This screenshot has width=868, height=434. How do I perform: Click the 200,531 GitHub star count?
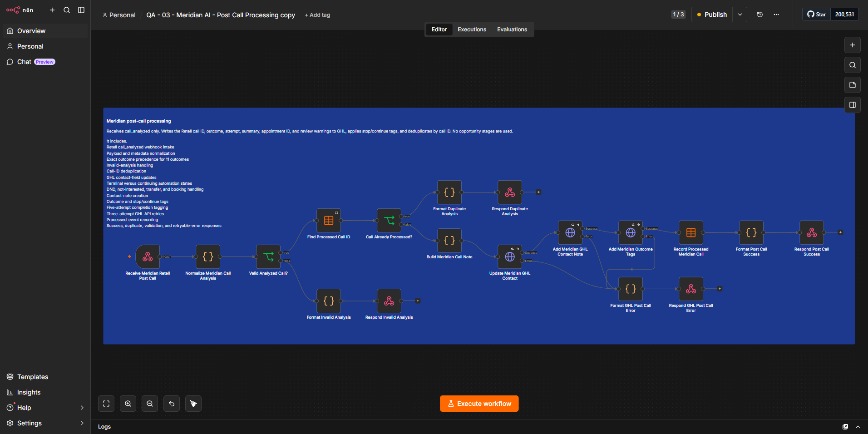tap(844, 15)
